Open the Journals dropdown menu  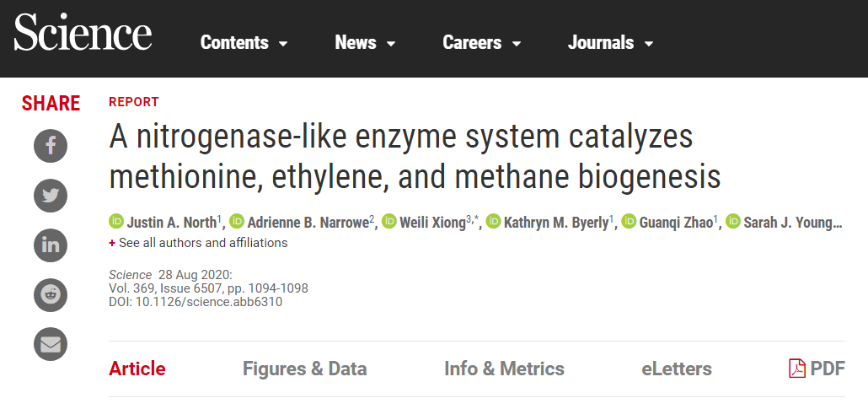coord(611,43)
